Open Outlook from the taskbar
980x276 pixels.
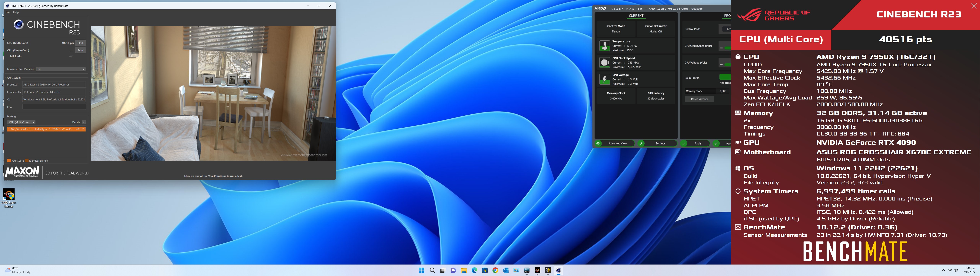point(506,270)
